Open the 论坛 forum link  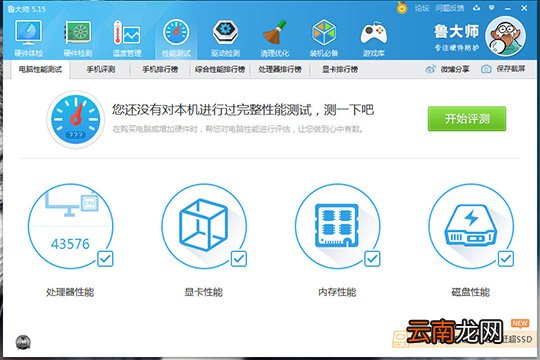click(422, 8)
